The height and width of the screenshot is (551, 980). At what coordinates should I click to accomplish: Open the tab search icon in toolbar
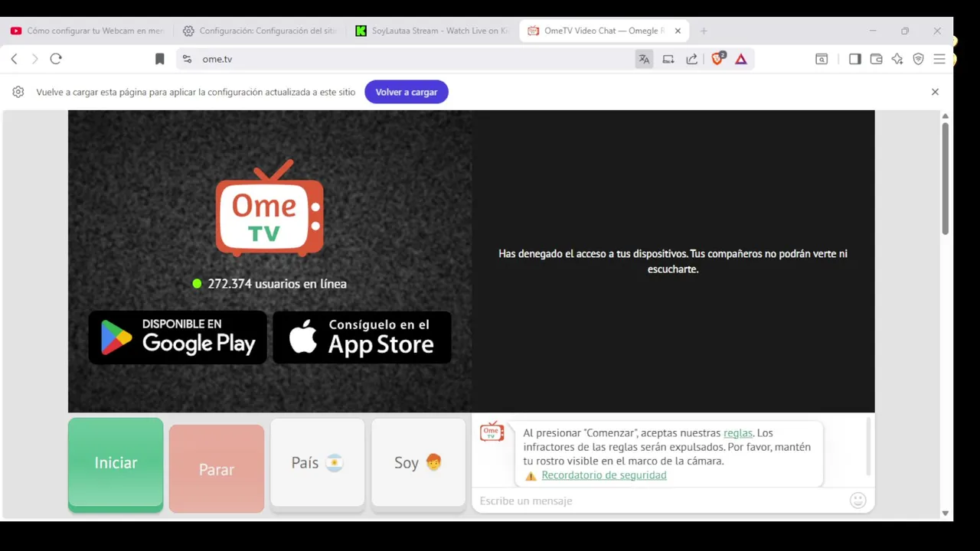(822, 59)
